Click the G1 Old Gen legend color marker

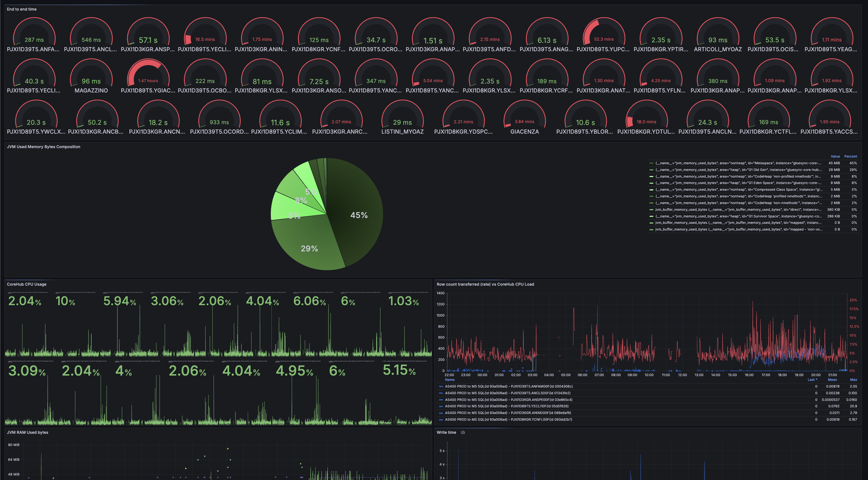(651, 170)
